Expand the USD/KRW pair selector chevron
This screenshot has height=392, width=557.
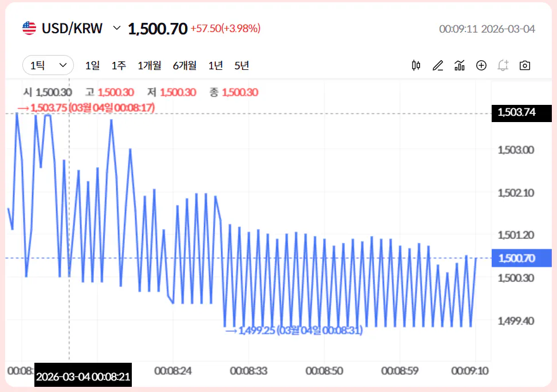117,28
